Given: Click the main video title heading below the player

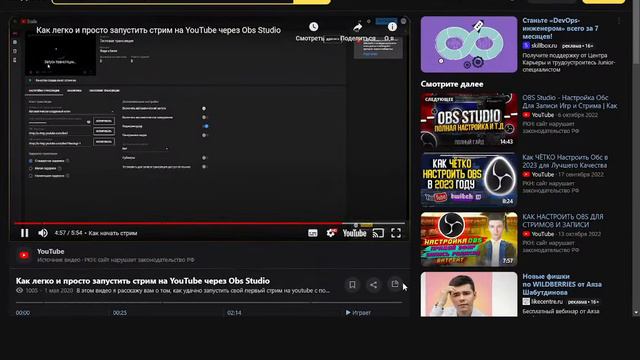Looking at the screenshot, I should [142, 281].
